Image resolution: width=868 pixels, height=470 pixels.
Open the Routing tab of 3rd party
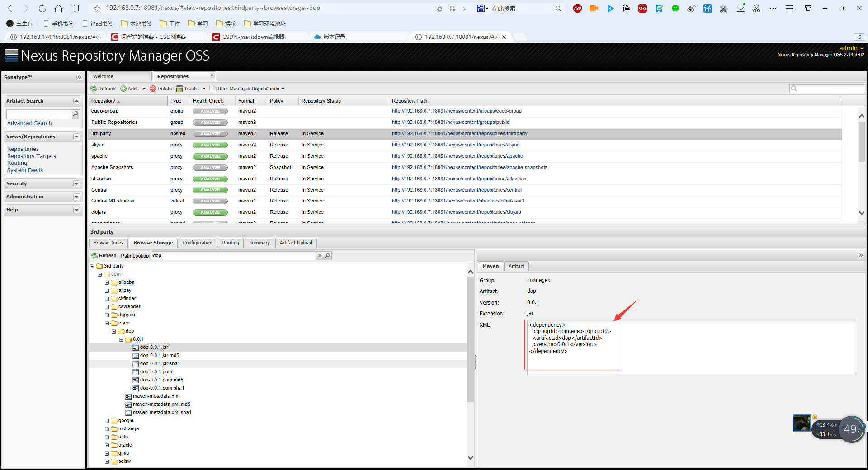(231, 243)
